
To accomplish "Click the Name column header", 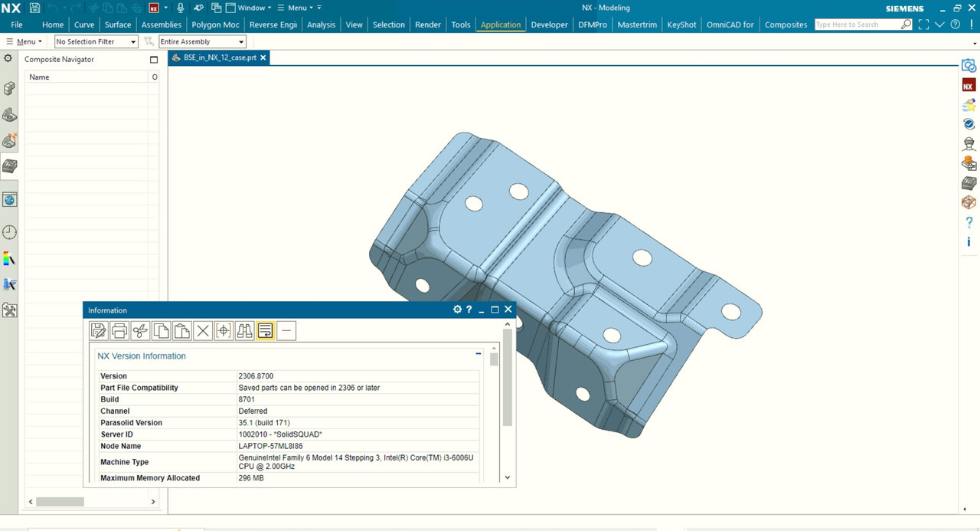I will pyautogui.click(x=87, y=77).
